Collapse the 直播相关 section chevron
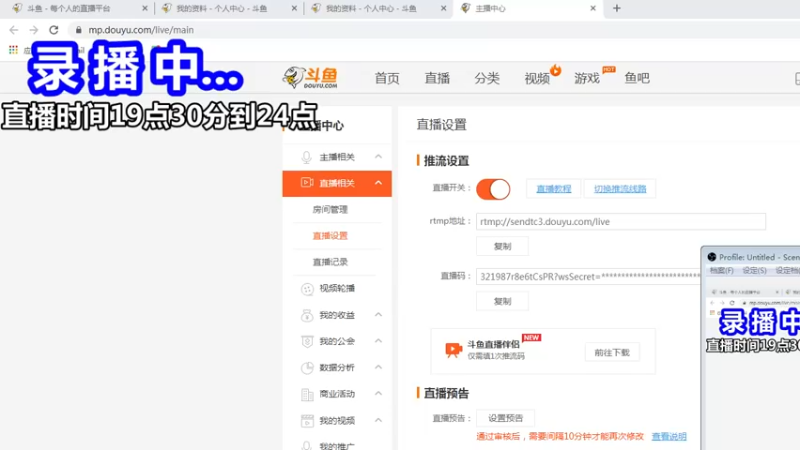Image resolution: width=800 pixels, height=450 pixels. (x=378, y=183)
